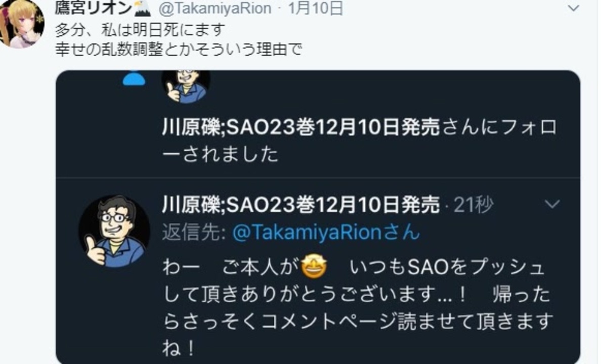Image resolution: width=601 pixels, height=364 pixels.
Task: Click the star-struck emoji in reply text
Action: pyautogui.click(x=314, y=266)
